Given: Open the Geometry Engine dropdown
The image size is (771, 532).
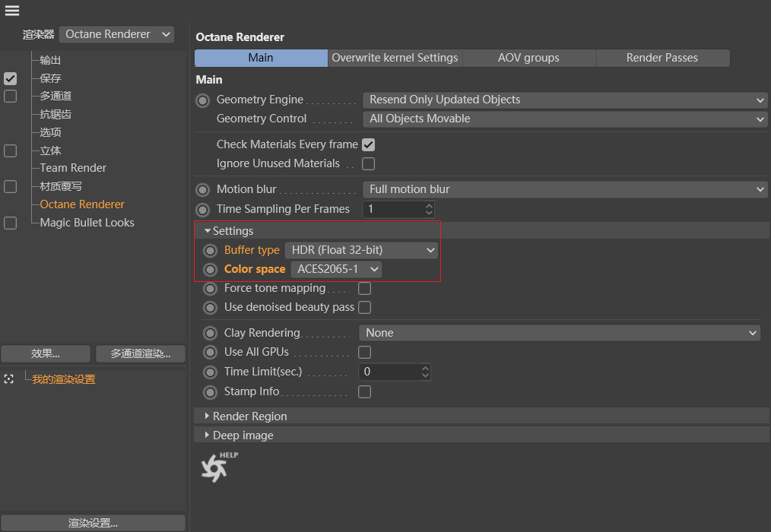Looking at the screenshot, I should pos(565,100).
